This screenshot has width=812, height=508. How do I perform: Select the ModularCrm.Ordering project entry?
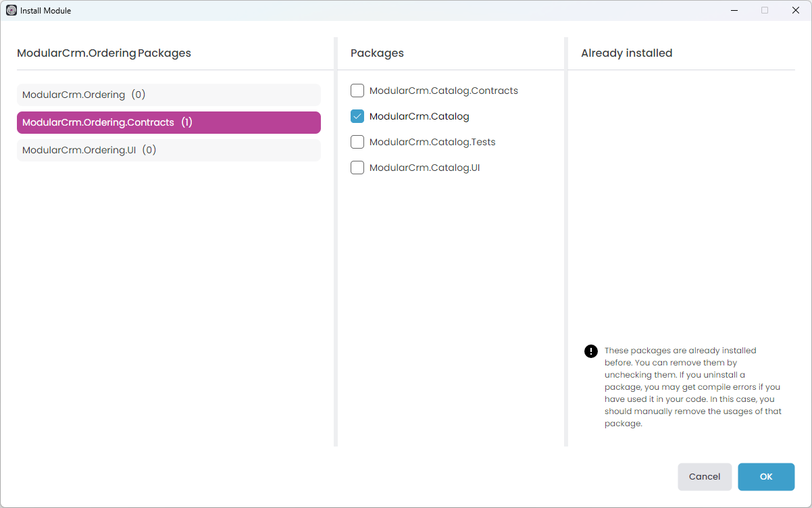(x=168, y=95)
